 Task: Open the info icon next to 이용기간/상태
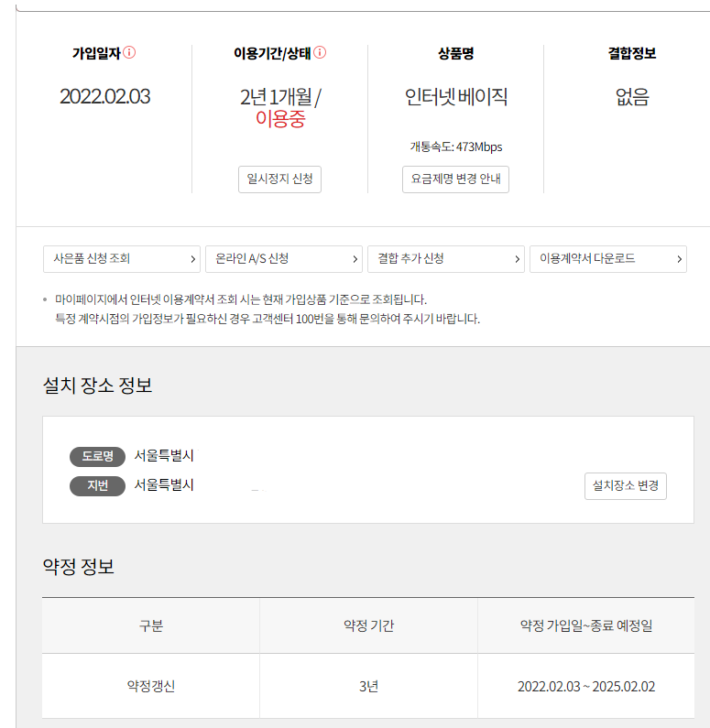(320, 52)
